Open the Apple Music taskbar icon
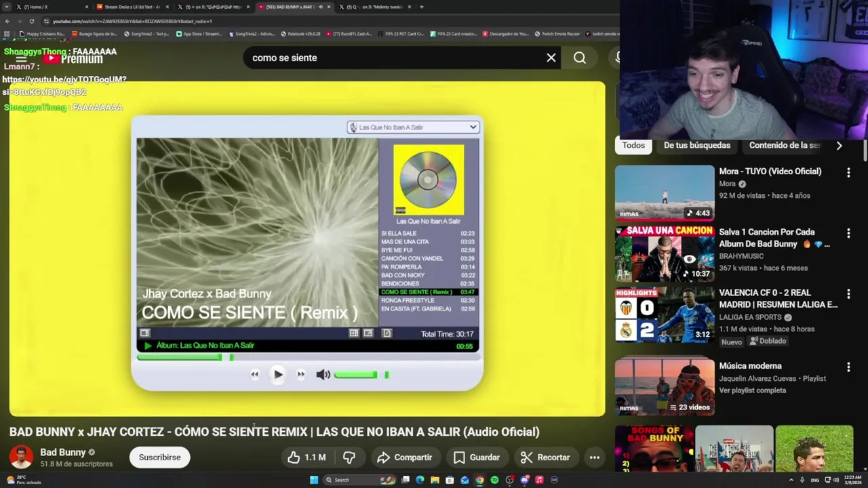This screenshot has width=868, height=488. tap(539, 480)
